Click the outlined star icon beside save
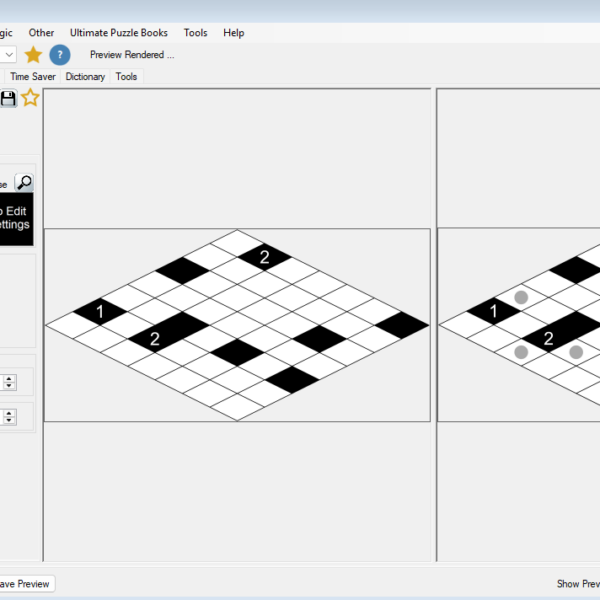Image resolution: width=600 pixels, height=600 pixels. pyautogui.click(x=30, y=98)
